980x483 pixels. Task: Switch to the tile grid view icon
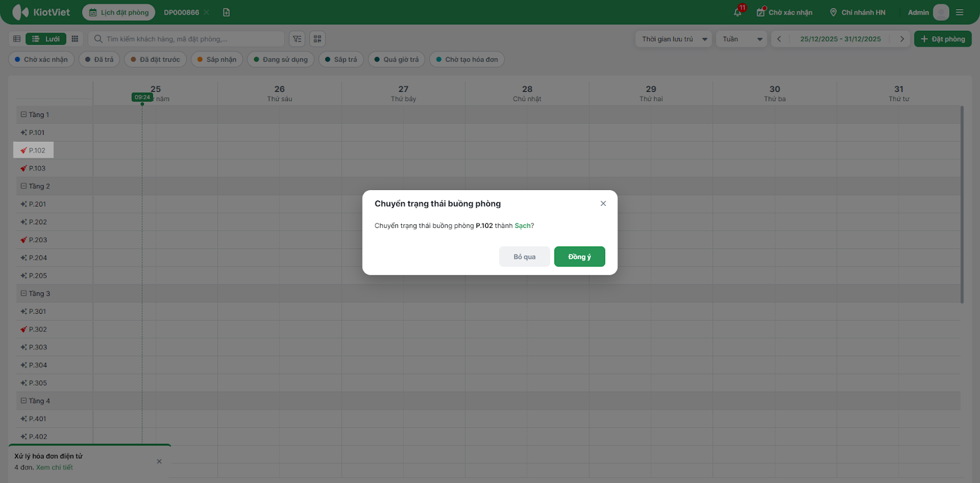[x=75, y=39]
